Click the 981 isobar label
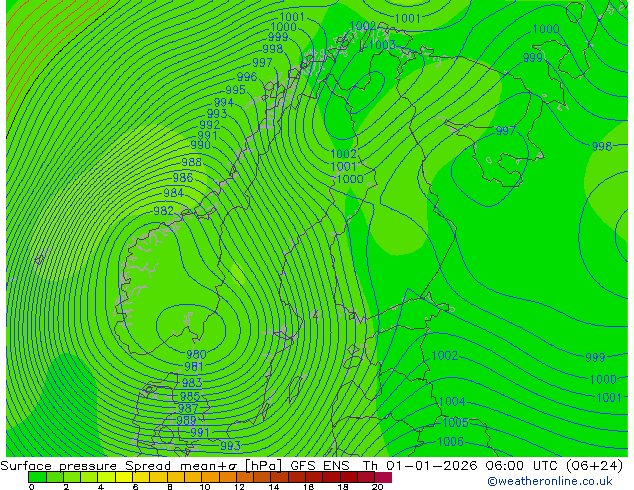 [x=194, y=366]
